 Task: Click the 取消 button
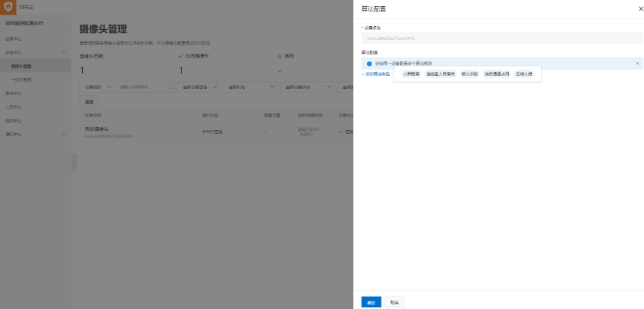tap(393, 302)
